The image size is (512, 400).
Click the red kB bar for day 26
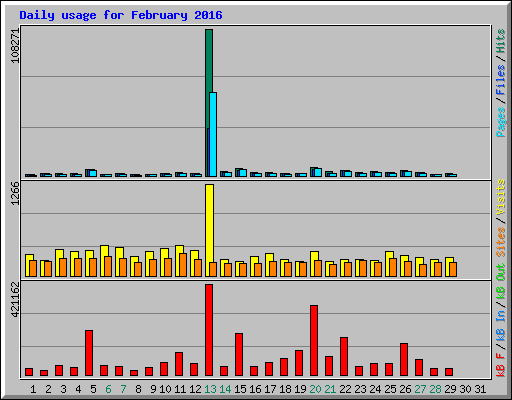pyautogui.click(x=404, y=359)
